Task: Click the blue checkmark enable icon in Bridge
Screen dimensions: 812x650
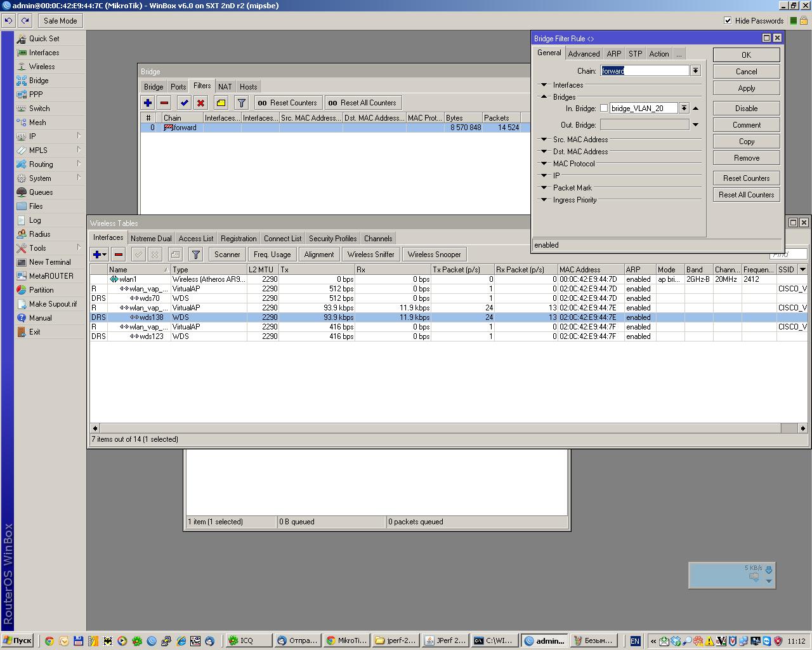Action: click(184, 103)
